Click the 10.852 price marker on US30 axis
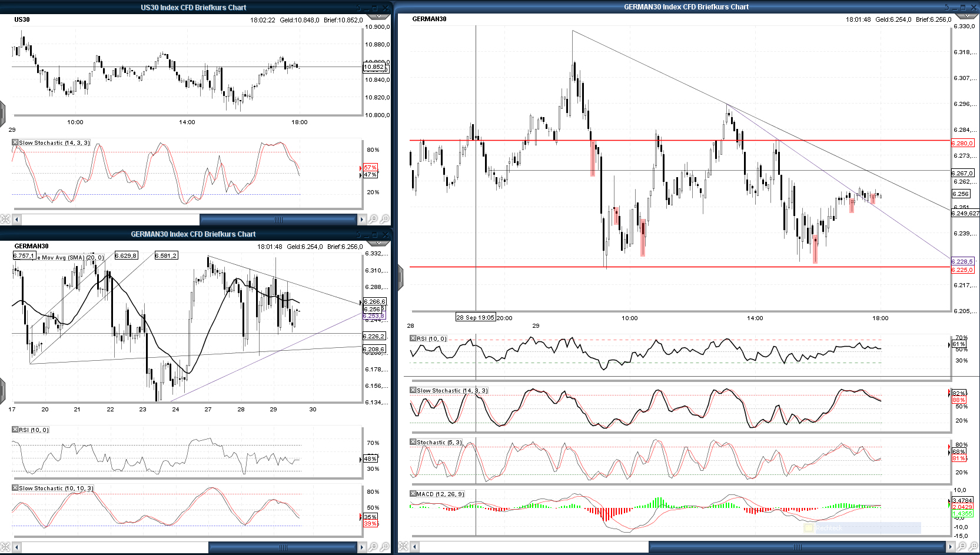This screenshot has height=555, width=980. [374, 67]
